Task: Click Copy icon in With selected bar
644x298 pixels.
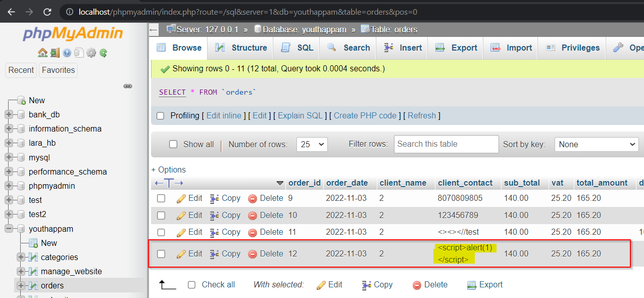Action: click(x=367, y=285)
